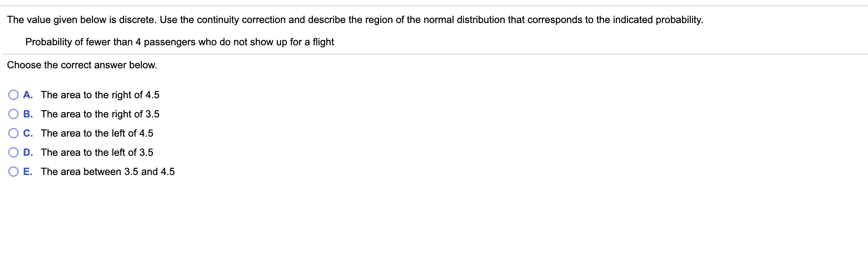Click the probability description about flight passengers

pyautogui.click(x=180, y=42)
